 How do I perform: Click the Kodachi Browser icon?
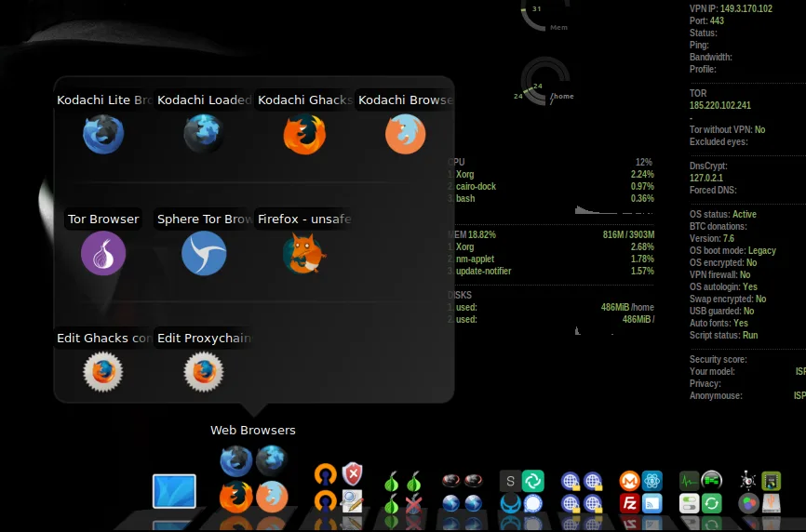[x=406, y=134]
